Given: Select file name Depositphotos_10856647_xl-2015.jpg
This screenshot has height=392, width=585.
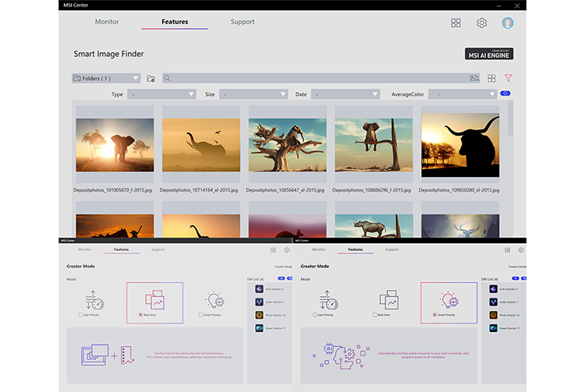Looking at the screenshot, I should pos(285,190).
